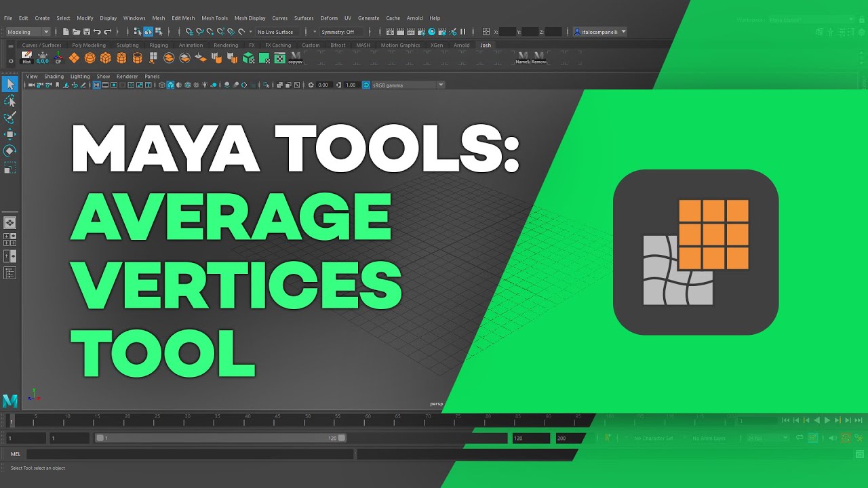Image resolution: width=868 pixels, height=488 pixels.
Task: Open the File menu
Action: click(x=8, y=18)
